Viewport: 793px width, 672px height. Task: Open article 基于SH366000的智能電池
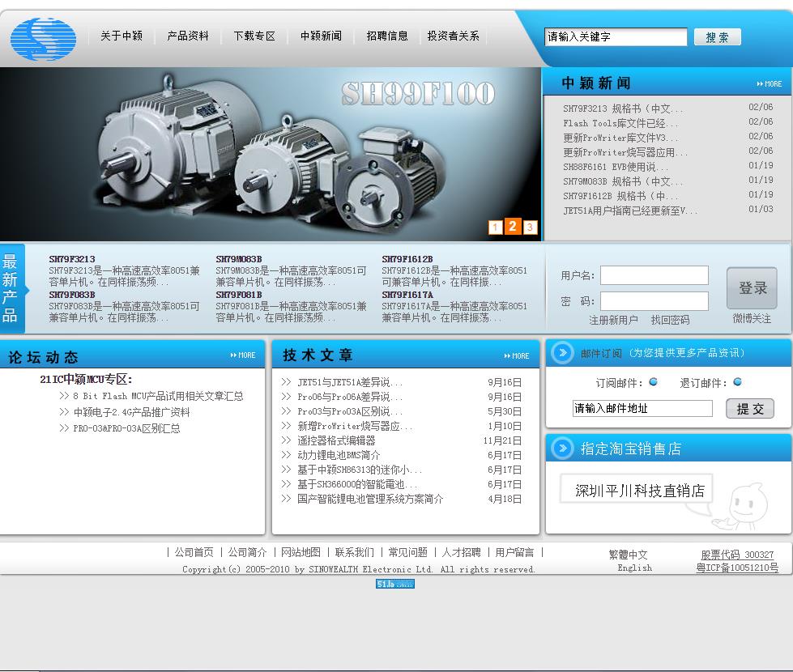[x=357, y=484]
